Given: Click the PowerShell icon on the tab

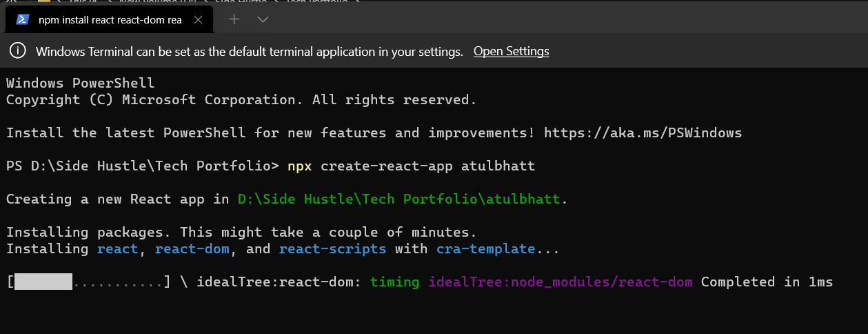Looking at the screenshot, I should pos(23,20).
